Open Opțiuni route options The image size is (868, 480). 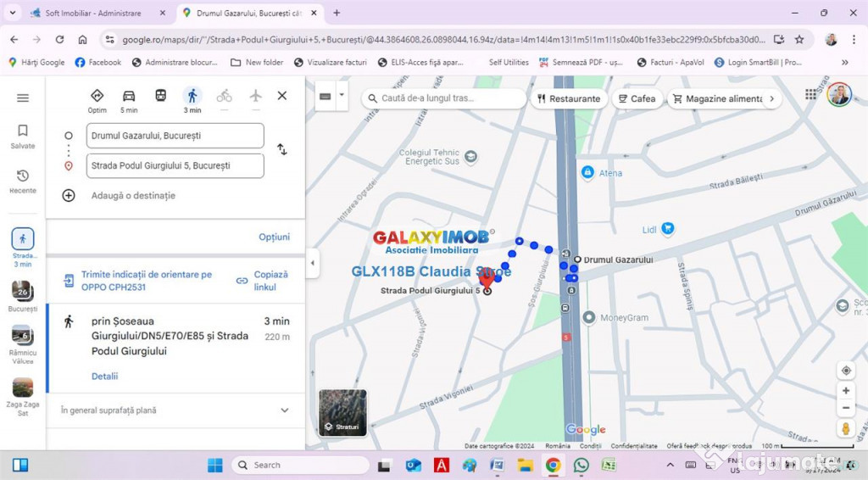274,237
